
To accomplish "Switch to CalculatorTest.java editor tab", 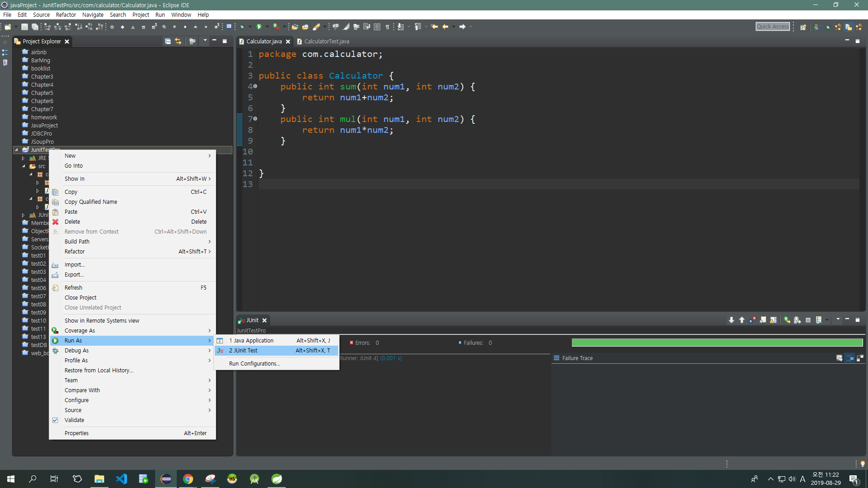I will pyautogui.click(x=326, y=41).
